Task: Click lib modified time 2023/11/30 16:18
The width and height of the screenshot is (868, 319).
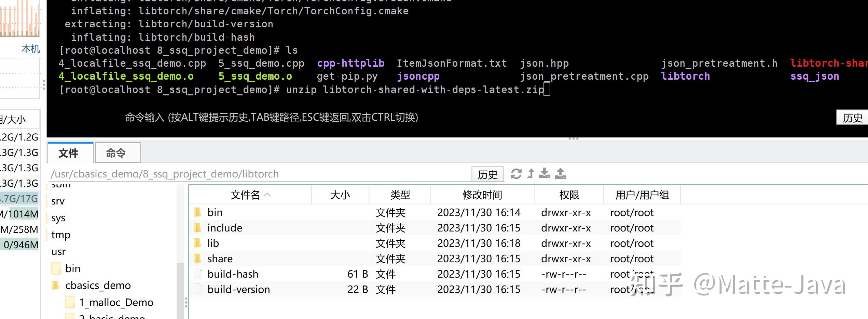Action: coord(479,243)
